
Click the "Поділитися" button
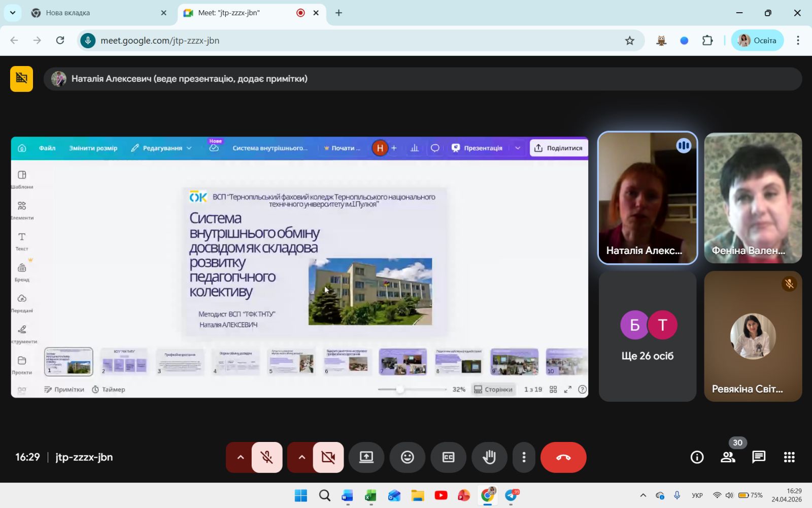[558, 148]
